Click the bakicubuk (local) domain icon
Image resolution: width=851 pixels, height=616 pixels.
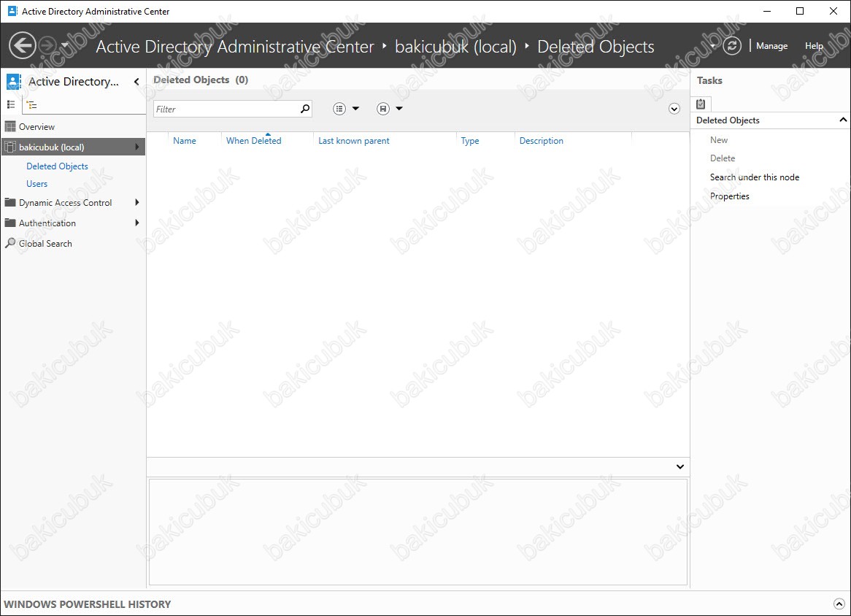click(x=9, y=147)
